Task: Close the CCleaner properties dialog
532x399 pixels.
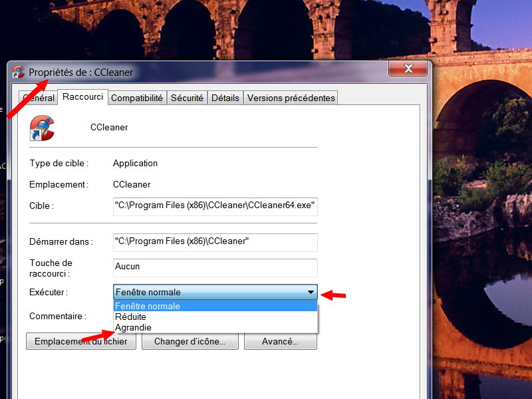Action: tap(407, 69)
